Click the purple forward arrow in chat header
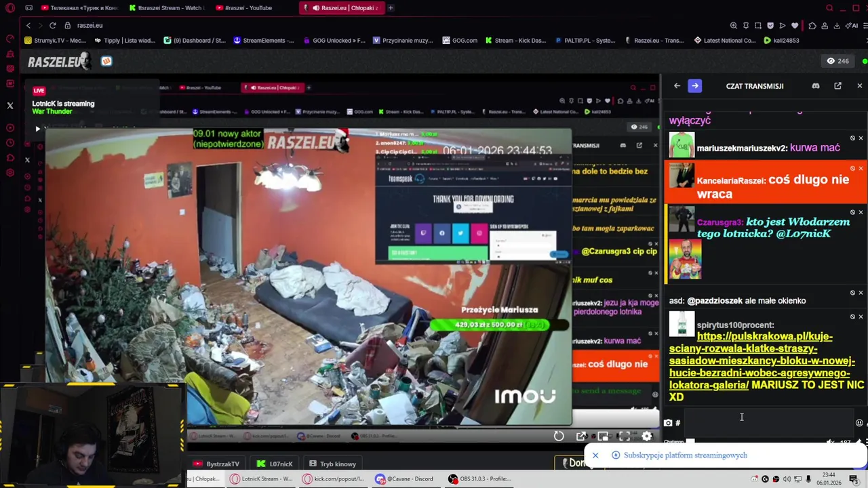The width and height of the screenshot is (868, 488). (695, 86)
